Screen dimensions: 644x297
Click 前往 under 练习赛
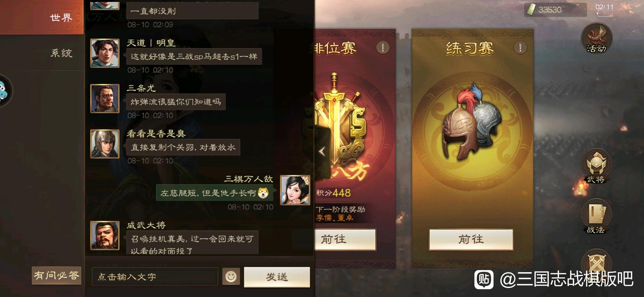click(471, 239)
